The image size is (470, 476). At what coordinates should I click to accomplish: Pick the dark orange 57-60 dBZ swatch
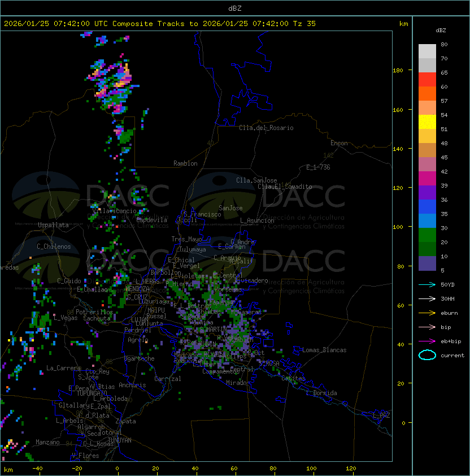(427, 94)
